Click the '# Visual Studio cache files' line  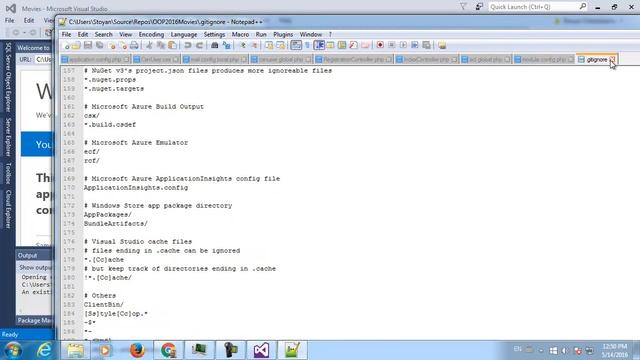(x=138, y=242)
